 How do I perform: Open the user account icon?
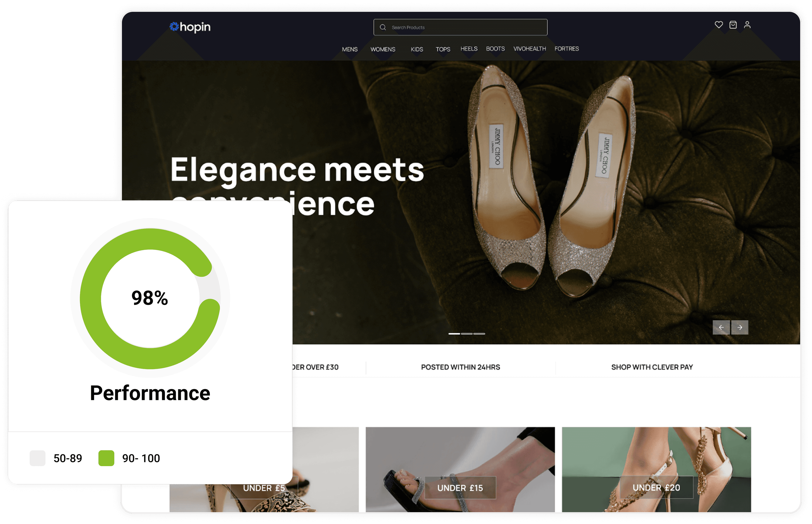pyautogui.click(x=747, y=25)
